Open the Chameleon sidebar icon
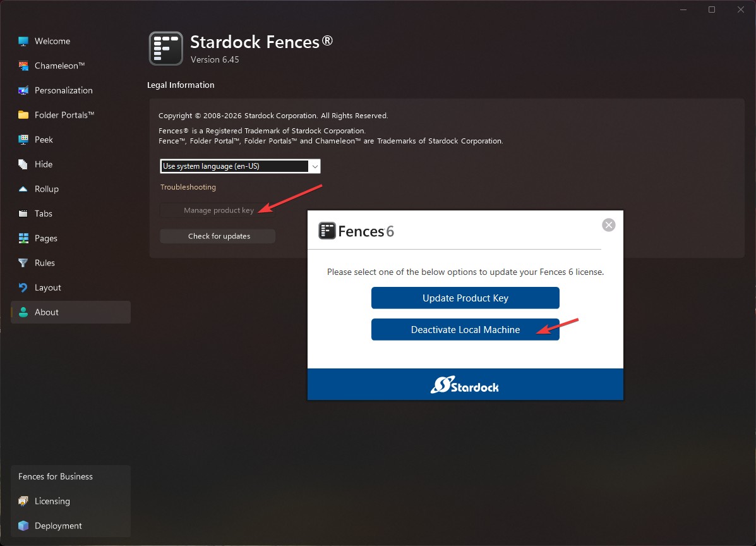756x546 pixels. (23, 66)
